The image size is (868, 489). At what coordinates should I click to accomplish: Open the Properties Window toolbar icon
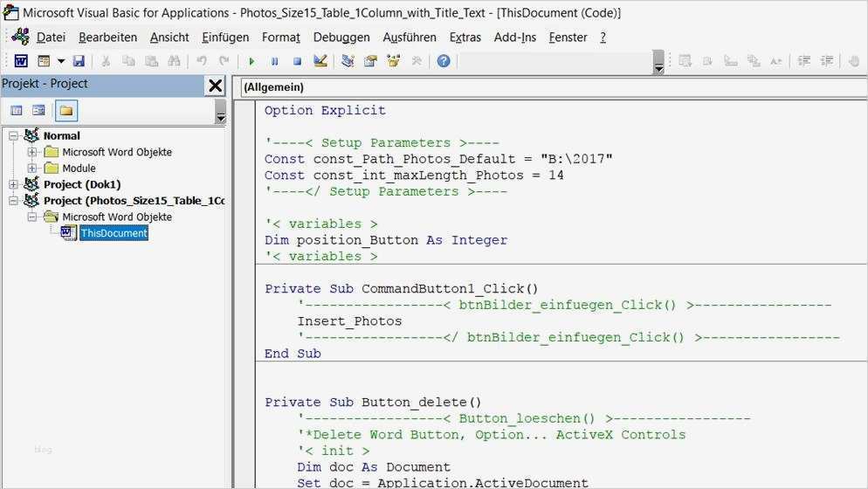[370, 61]
